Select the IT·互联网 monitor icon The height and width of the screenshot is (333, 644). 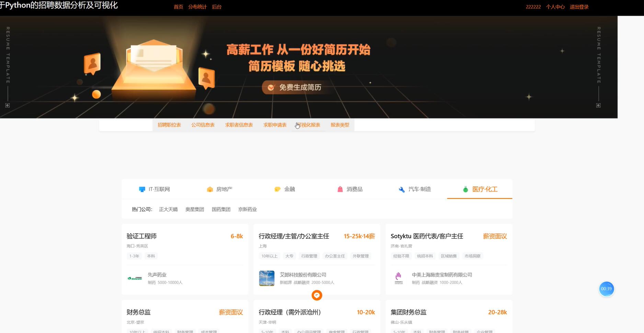(142, 189)
